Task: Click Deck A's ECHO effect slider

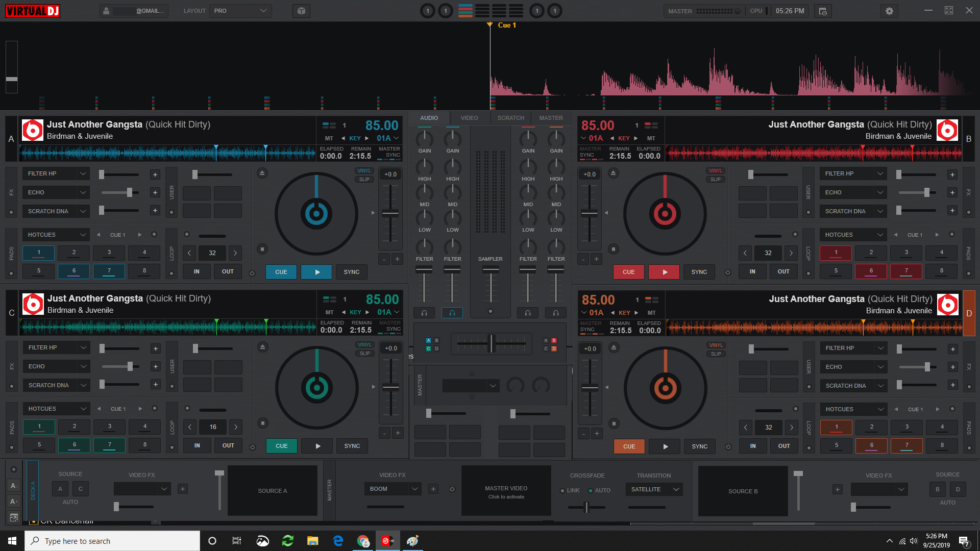Action: pos(120,192)
